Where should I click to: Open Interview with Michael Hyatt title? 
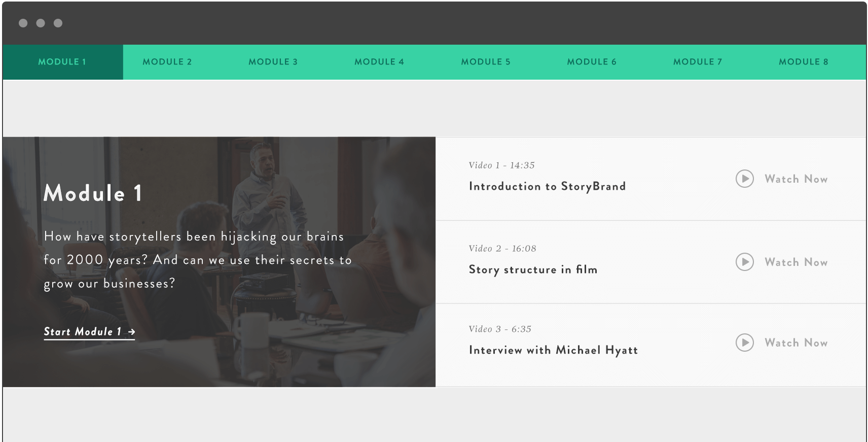click(553, 350)
